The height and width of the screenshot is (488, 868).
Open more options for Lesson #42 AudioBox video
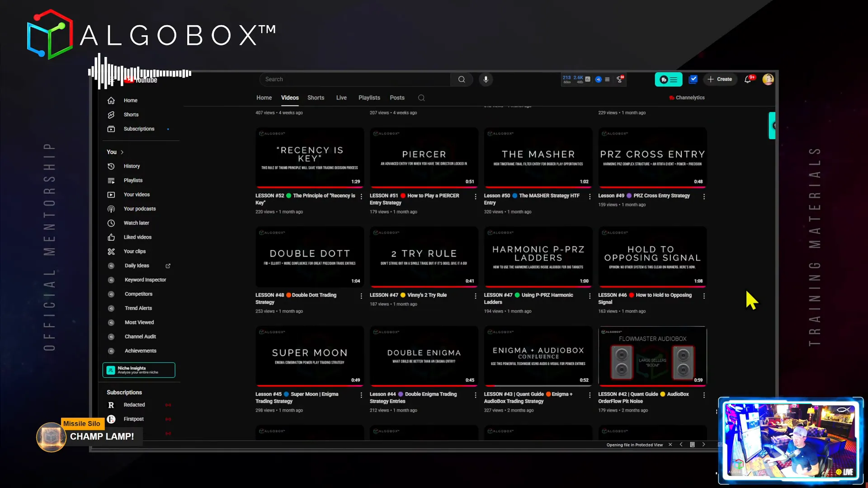click(704, 395)
